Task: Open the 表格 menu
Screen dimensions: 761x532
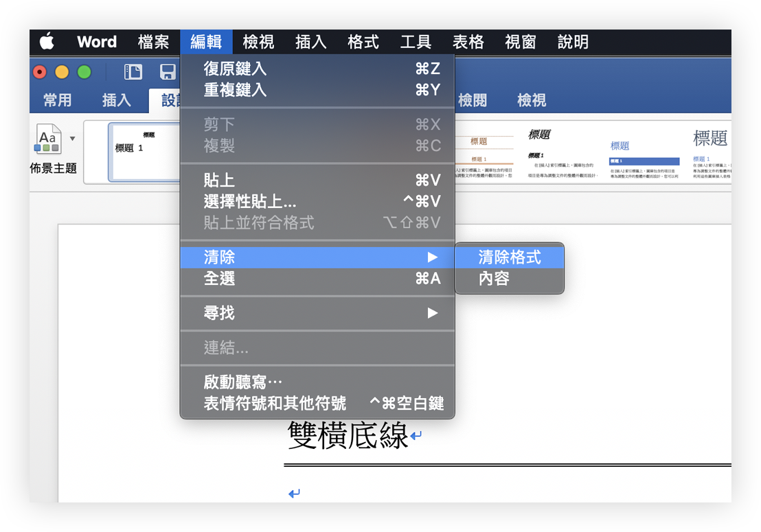Action: tap(468, 42)
